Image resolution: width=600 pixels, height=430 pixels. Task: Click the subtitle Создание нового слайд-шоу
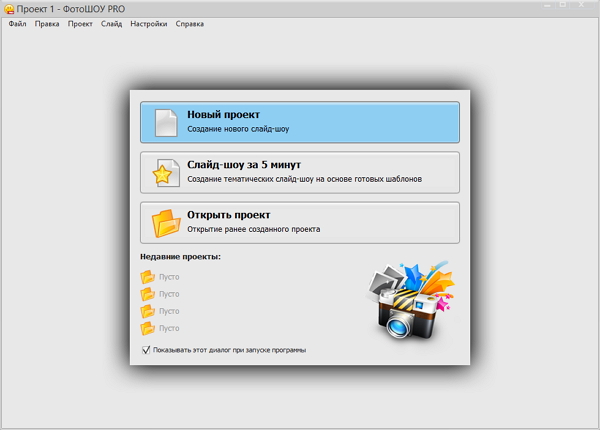pyautogui.click(x=238, y=129)
